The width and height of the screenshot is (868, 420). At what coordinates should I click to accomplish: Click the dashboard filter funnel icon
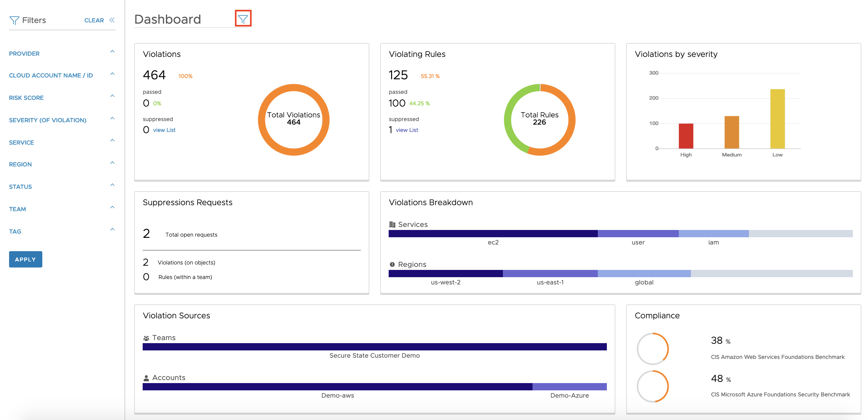pyautogui.click(x=243, y=19)
